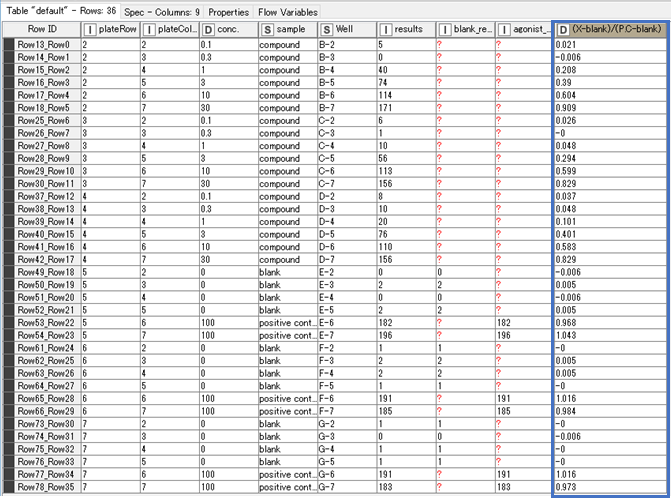Click agonist cell 183
This screenshot has width=671, height=498.
[524, 487]
